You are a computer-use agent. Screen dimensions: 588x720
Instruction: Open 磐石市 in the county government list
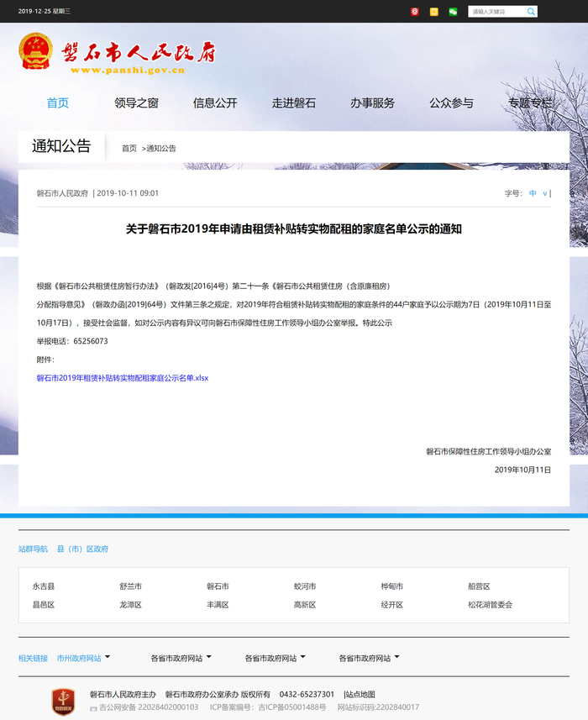218,586
